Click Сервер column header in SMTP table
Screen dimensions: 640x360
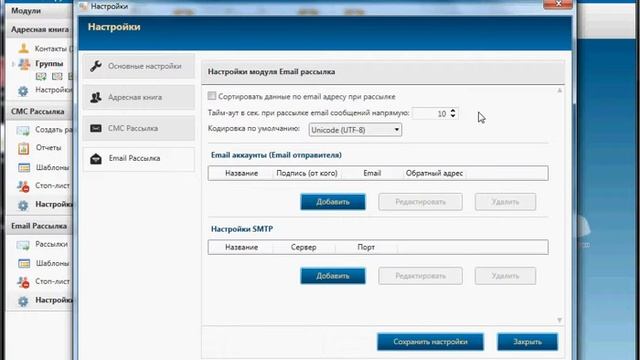point(304,247)
